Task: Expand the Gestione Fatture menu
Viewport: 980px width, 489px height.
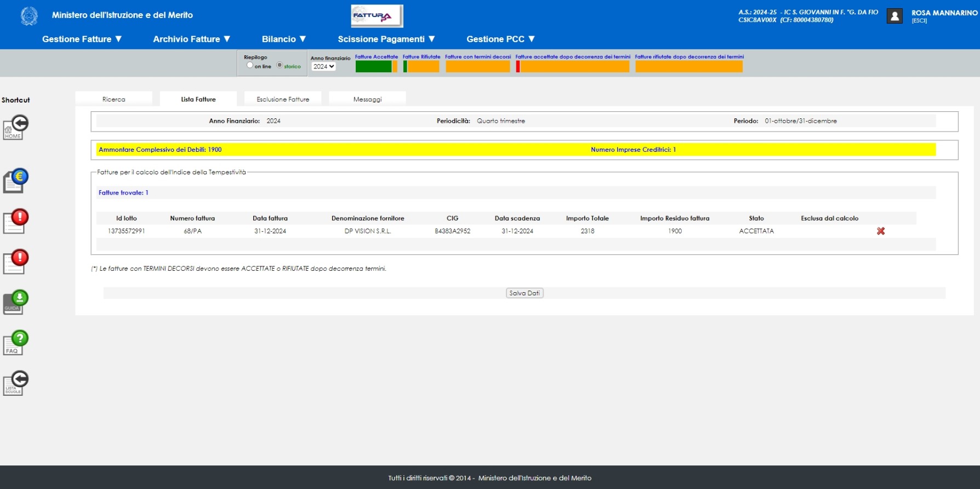Action: coord(82,39)
